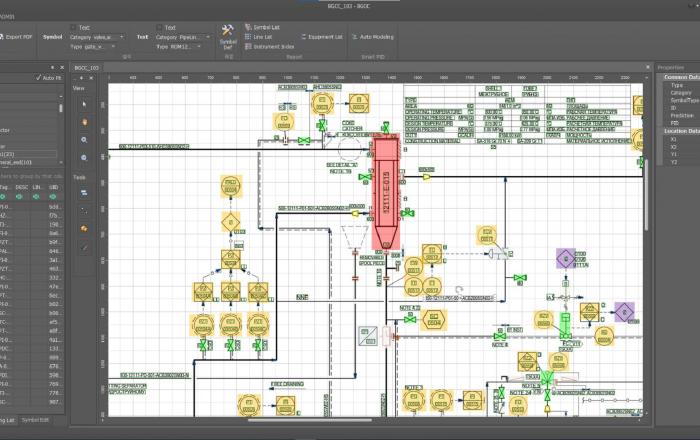
Task: Open the Symbol Type dropdown
Action: click(x=92, y=46)
